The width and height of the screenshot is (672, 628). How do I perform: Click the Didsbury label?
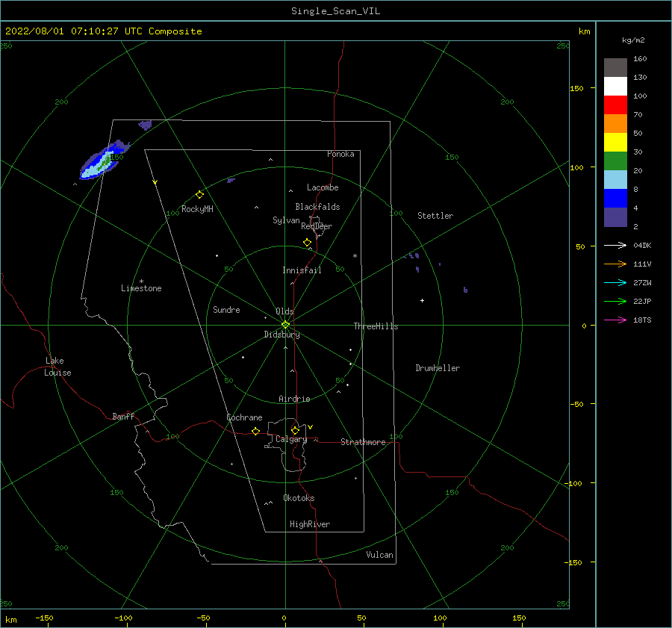pyautogui.click(x=281, y=335)
